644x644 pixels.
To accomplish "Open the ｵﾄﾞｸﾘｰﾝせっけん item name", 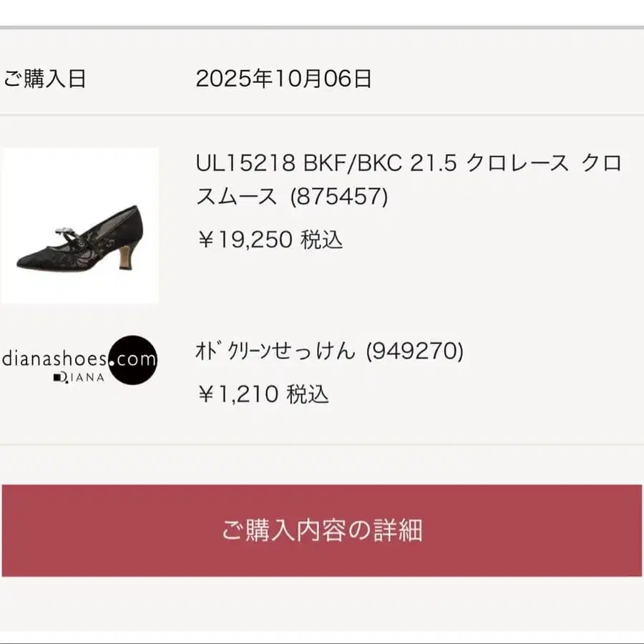I will [275, 351].
